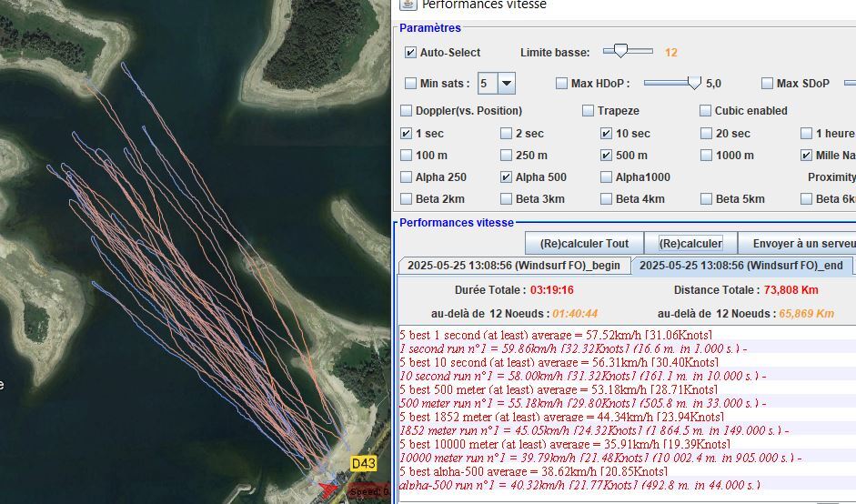Switch to the (Windsurf FO)_end tab

pyautogui.click(x=741, y=266)
